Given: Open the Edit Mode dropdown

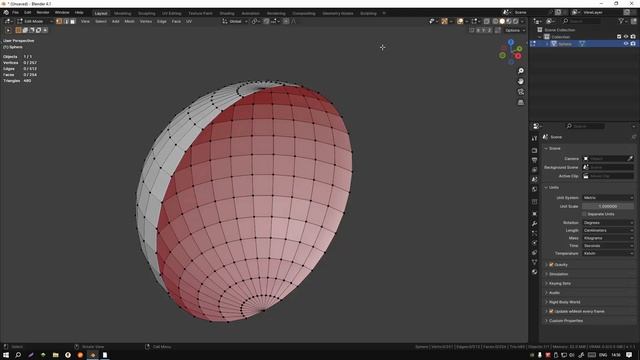Looking at the screenshot, I should (35, 21).
